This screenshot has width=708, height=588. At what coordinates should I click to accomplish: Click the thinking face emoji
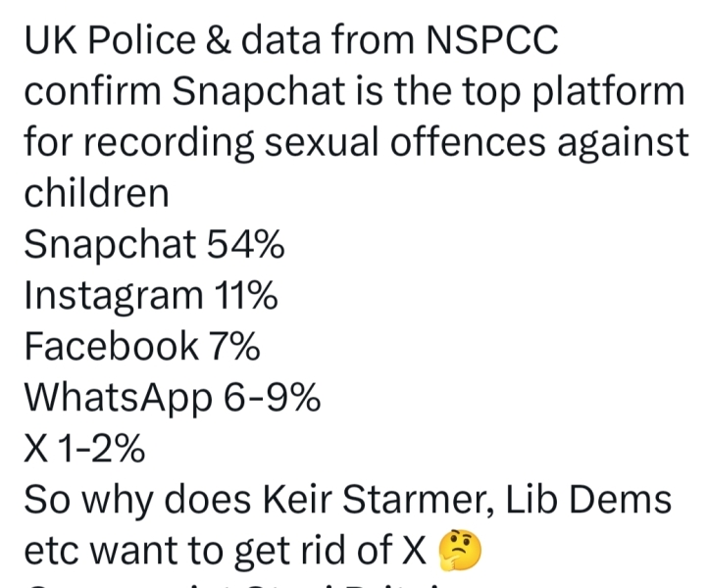click(x=459, y=552)
